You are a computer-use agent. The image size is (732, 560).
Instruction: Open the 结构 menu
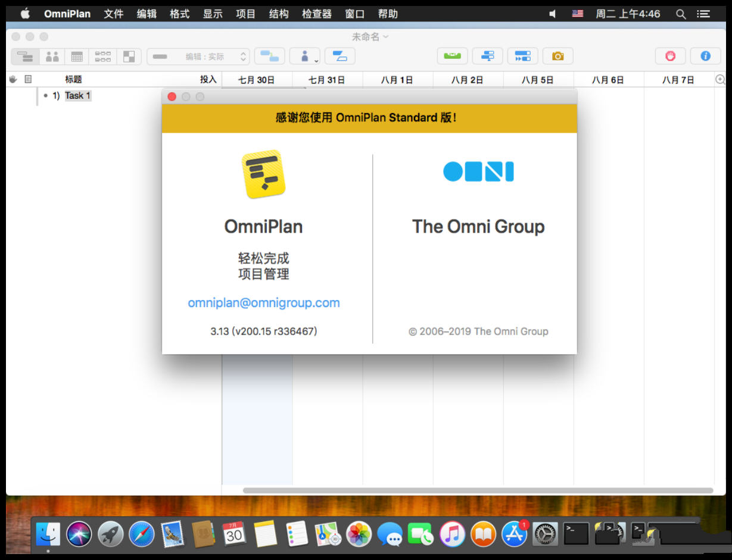(x=279, y=14)
